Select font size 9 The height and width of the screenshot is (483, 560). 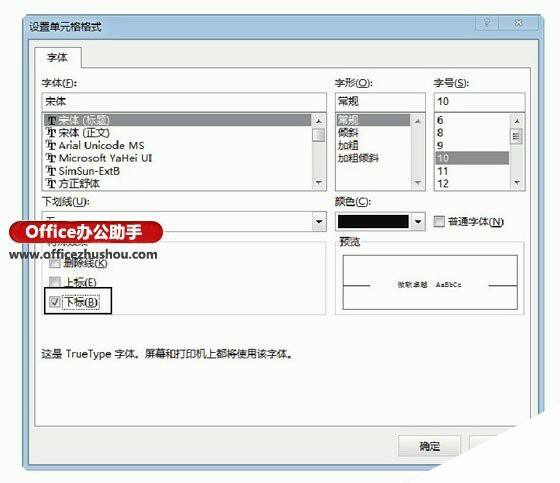click(472, 145)
